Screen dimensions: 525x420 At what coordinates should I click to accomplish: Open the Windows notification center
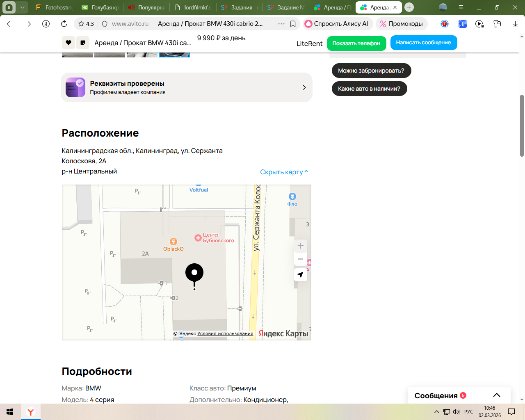tap(511, 412)
